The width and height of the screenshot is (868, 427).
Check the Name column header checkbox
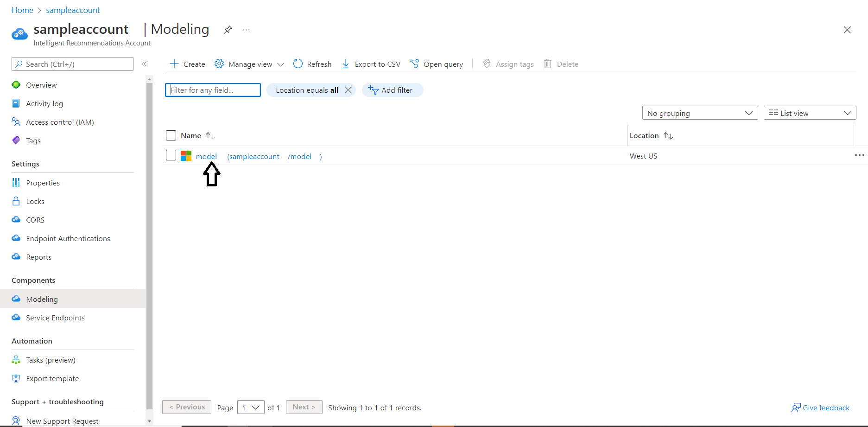(x=171, y=135)
